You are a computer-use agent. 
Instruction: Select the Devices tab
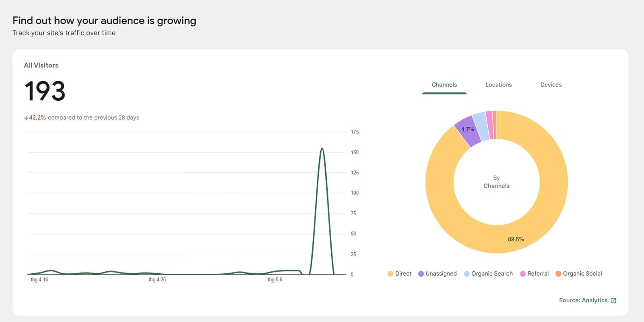pyautogui.click(x=551, y=85)
